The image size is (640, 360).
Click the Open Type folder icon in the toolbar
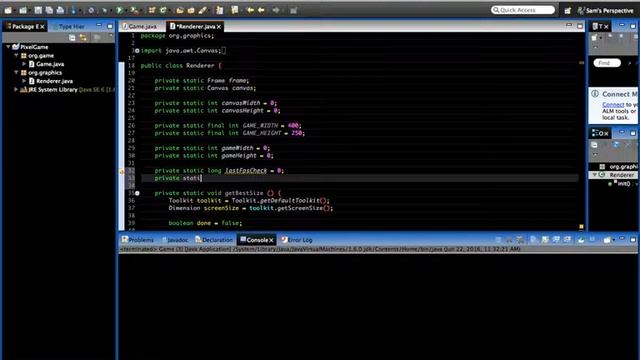180,10
